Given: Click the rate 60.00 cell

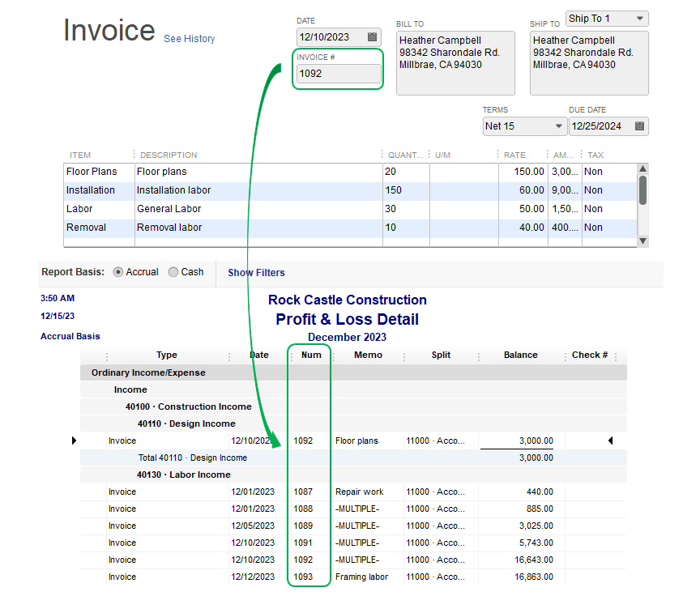Looking at the screenshot, I should [x=523, y=190].
